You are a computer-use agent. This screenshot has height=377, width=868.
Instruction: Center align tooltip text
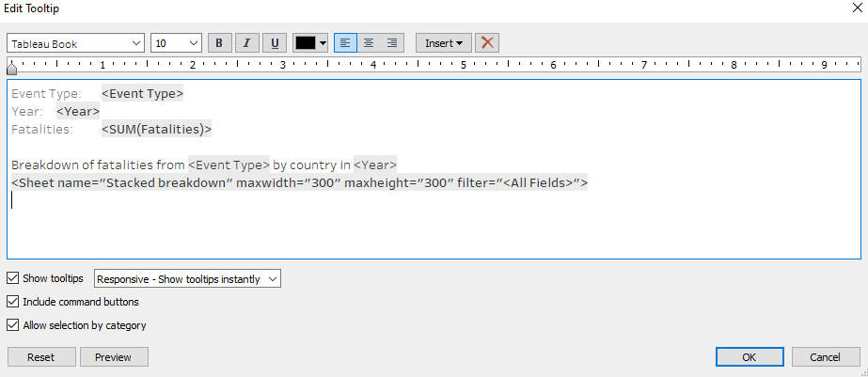[369, 43]
